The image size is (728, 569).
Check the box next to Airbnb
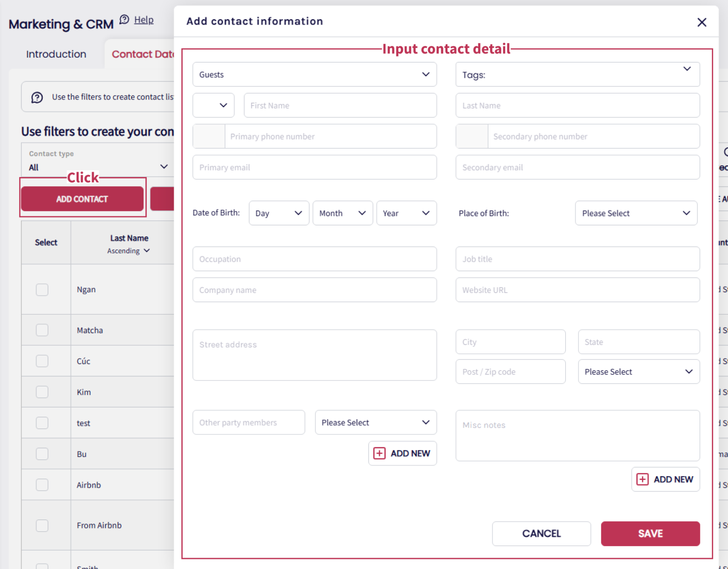click(x=42, y=485)
